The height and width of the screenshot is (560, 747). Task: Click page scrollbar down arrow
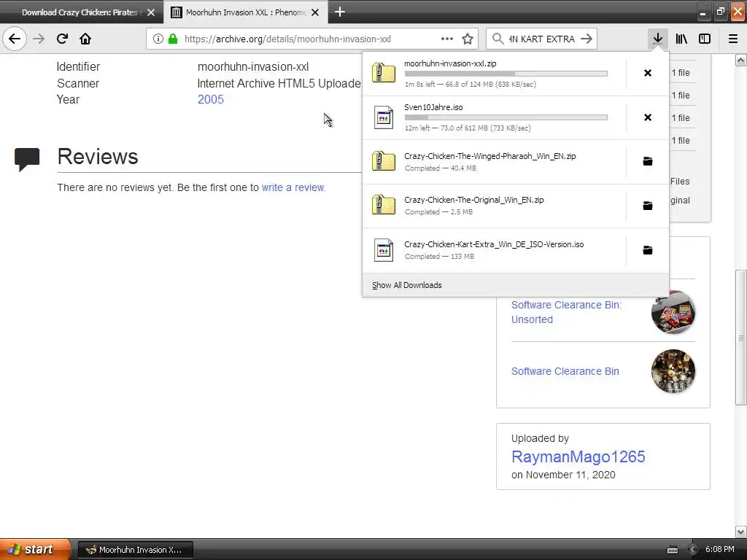click(740, 532)
